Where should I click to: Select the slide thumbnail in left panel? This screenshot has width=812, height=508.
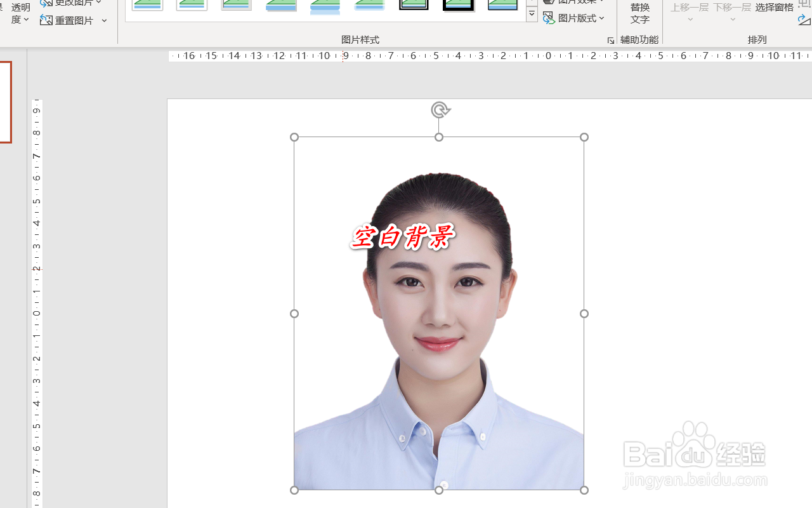[6, 102]
